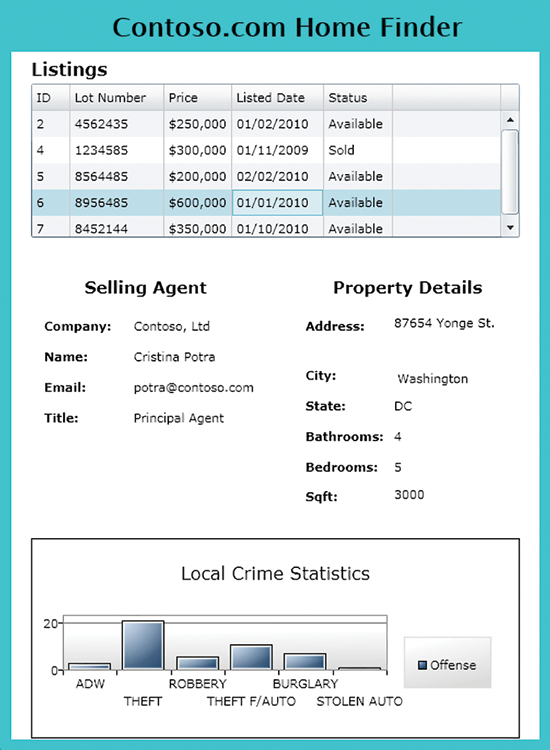This screenshot has width=550, height=750.
Task: Click the Available status of listing 5
Action: [x=358, y=176]
